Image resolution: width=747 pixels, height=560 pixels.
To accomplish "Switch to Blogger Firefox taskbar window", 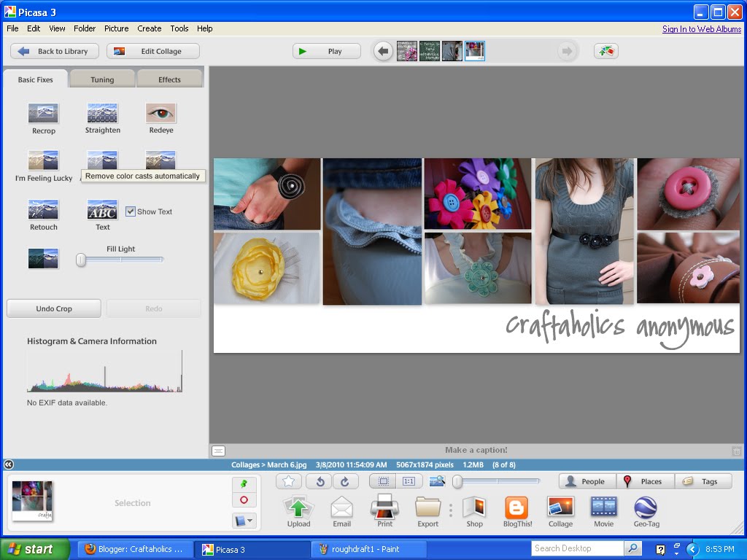I will (x=134, y=549).
